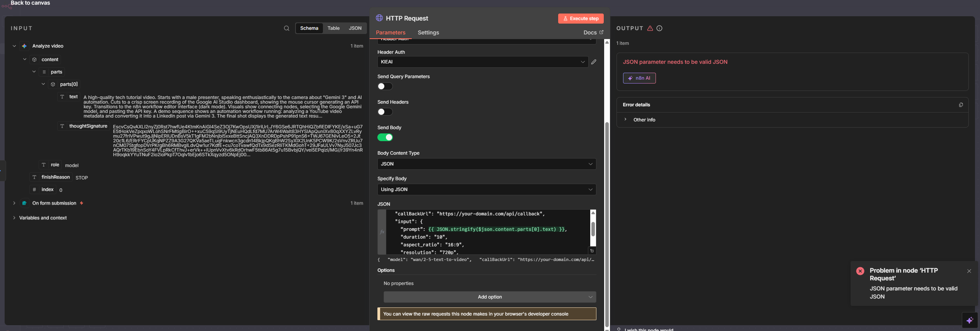The width and height of the screenshot is (980, 331).
Task: Expand the JSON editor with corner icon
Action: pos(592,251)
